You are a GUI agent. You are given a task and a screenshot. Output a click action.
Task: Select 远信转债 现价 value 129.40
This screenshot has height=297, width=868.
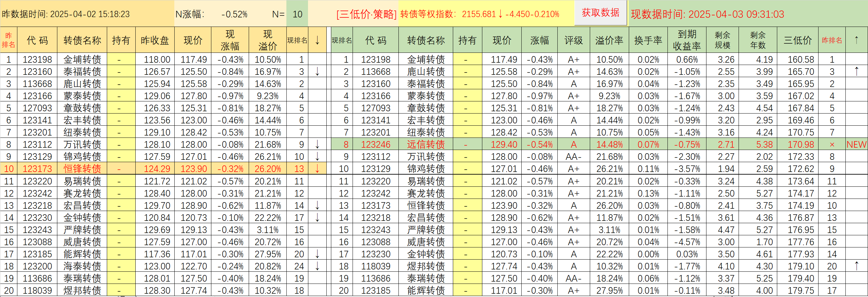502,144
